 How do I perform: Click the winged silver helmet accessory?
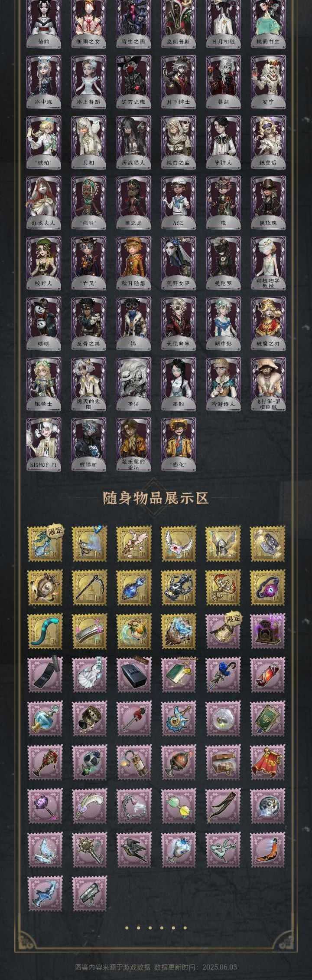pyautogui.click(x=223, y=543)
